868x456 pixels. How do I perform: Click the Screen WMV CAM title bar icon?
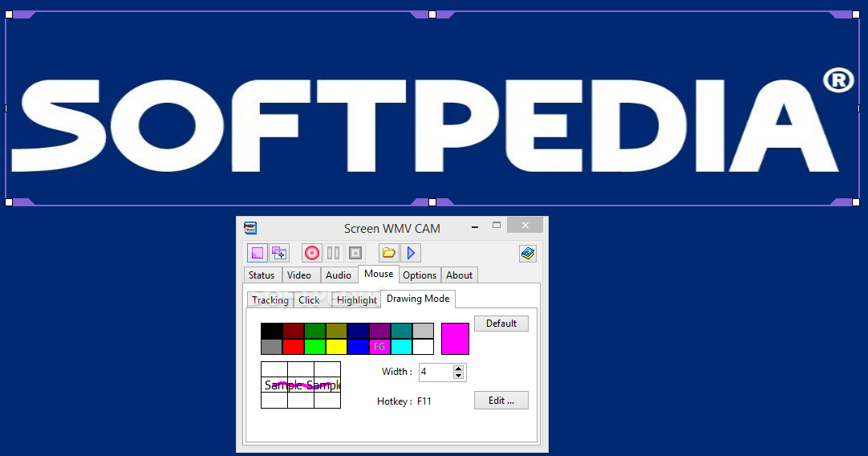[250, 228]
